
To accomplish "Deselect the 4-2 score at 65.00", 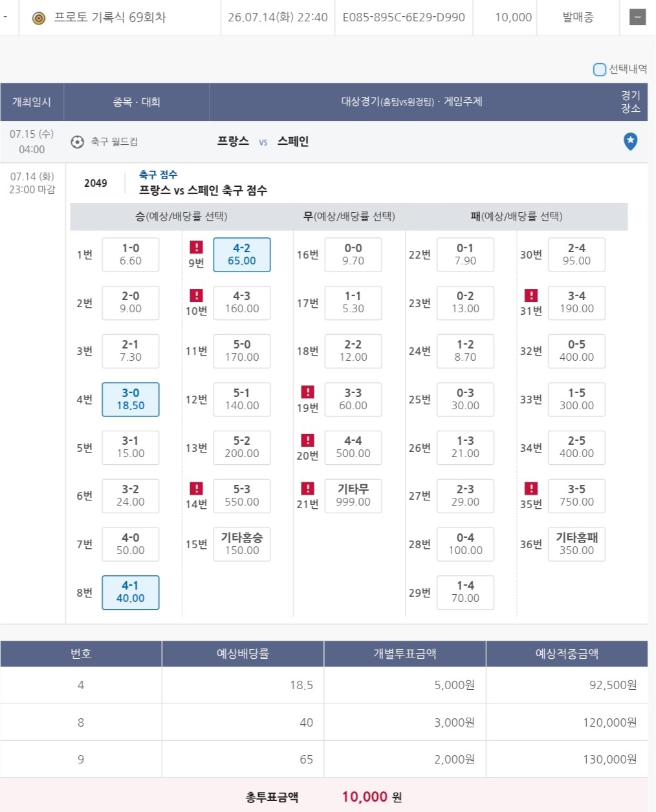I will [242, 255].
